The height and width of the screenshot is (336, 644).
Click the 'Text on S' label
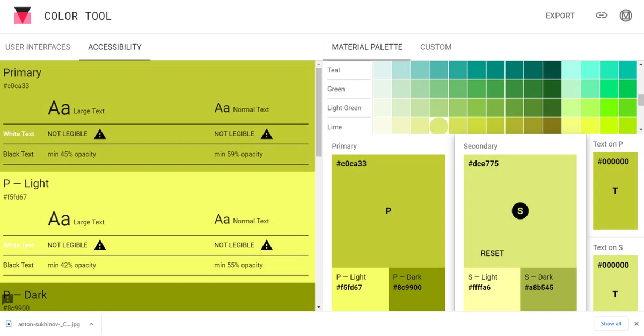608,247
